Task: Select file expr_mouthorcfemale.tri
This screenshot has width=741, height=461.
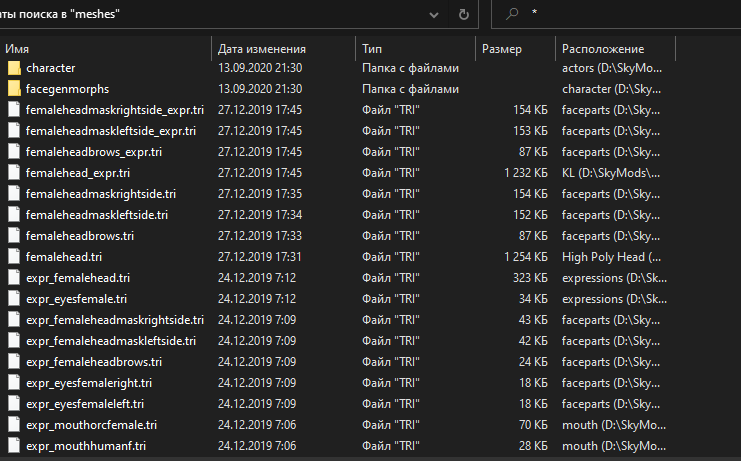Action: tap(91, 425)
